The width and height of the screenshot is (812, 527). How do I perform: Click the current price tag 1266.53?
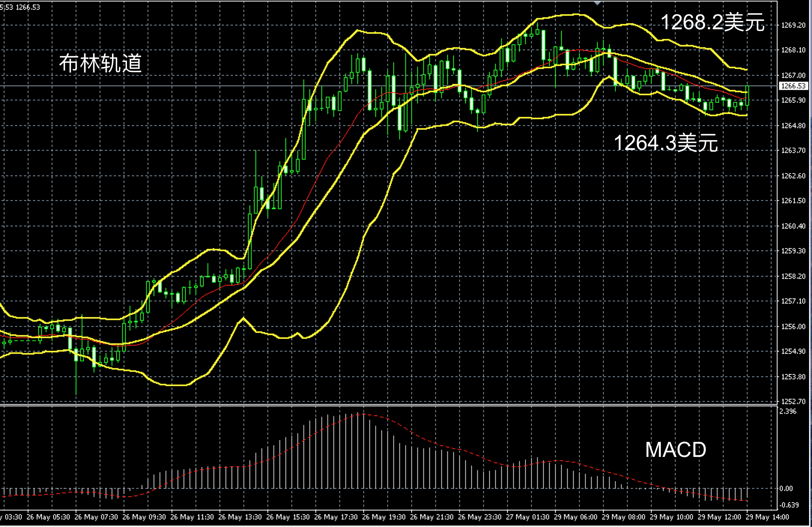click(793, 86)
